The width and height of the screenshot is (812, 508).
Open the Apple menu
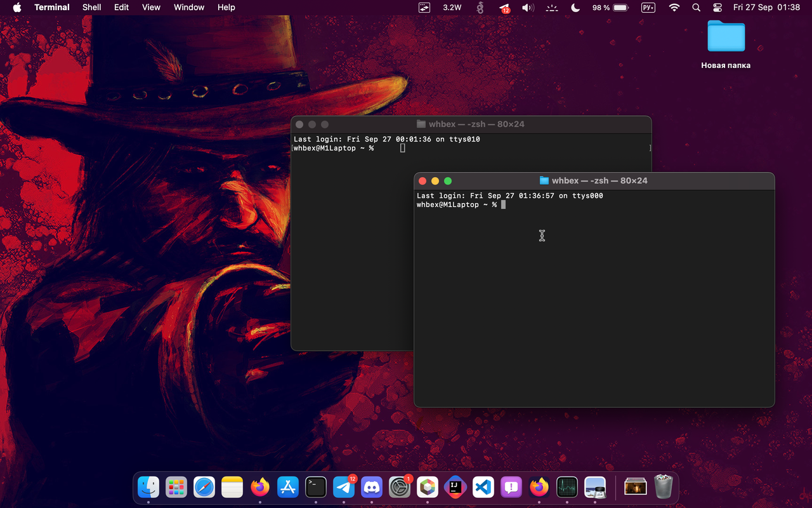[17, 8]
